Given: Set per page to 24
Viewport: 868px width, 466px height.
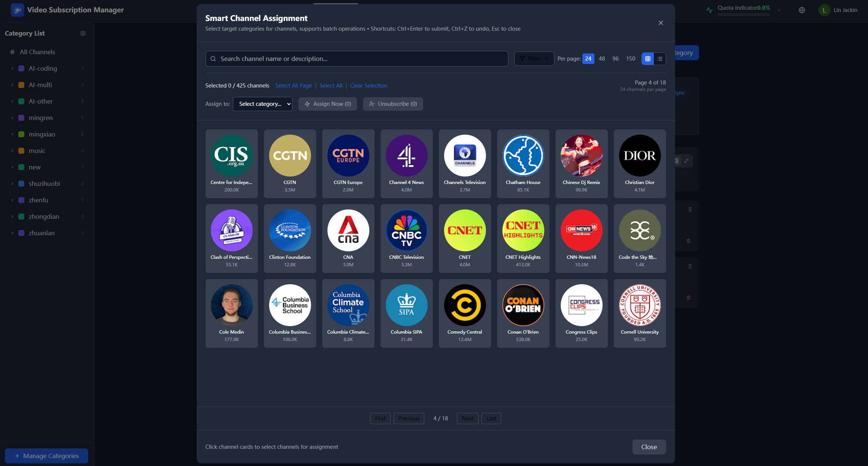Looking at the screenshot, I should (588, 59).
